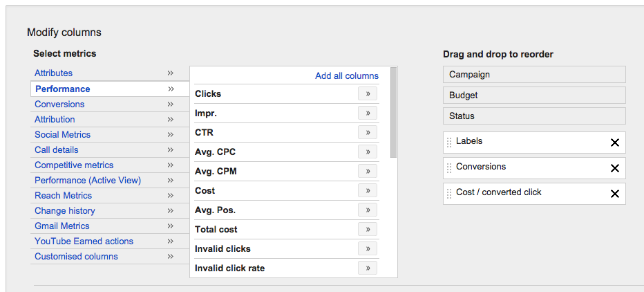Add the CTR metric column arrow

[368, 132]
